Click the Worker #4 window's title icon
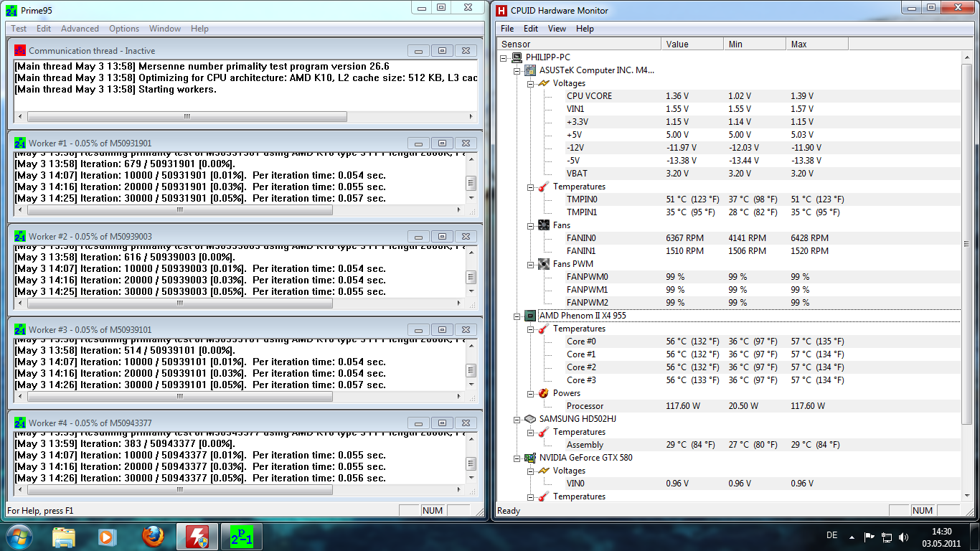This screenshot has height=551, width=980. (20, 423)
